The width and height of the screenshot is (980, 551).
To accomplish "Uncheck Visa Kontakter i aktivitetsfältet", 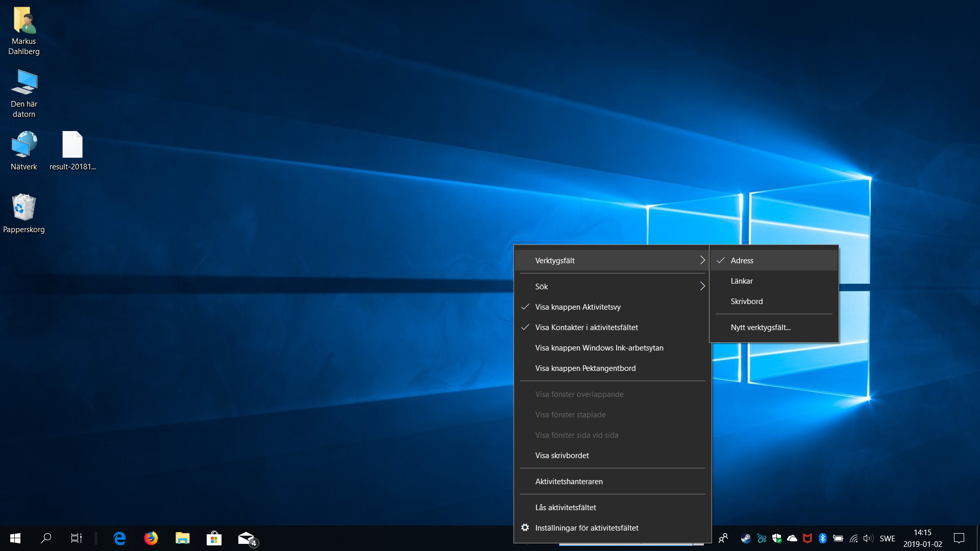I will pyautogui.click(x=586, y=327).
